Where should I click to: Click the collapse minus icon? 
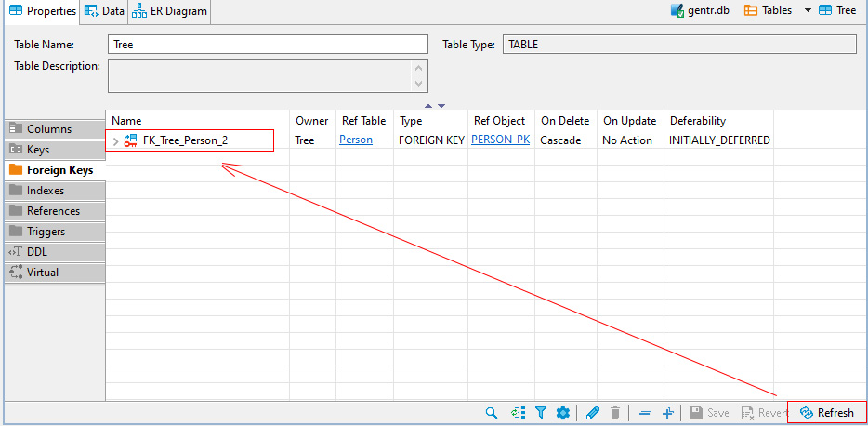(645, 413)
